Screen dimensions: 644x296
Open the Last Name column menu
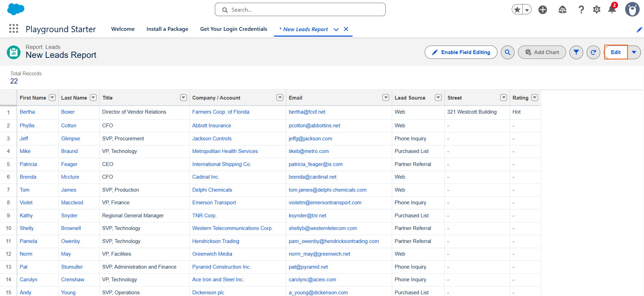tap(93, 98)
